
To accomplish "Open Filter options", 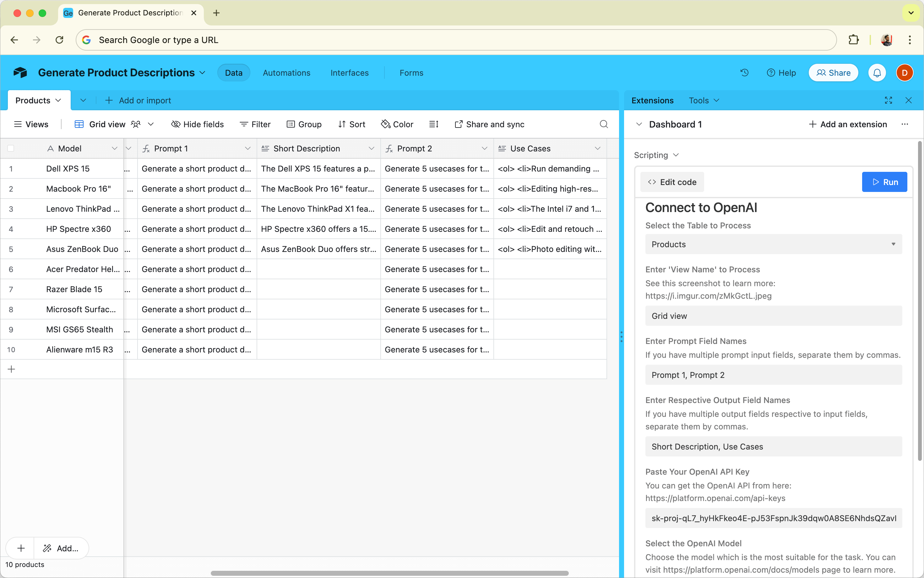I will click(x=255, y=124).
